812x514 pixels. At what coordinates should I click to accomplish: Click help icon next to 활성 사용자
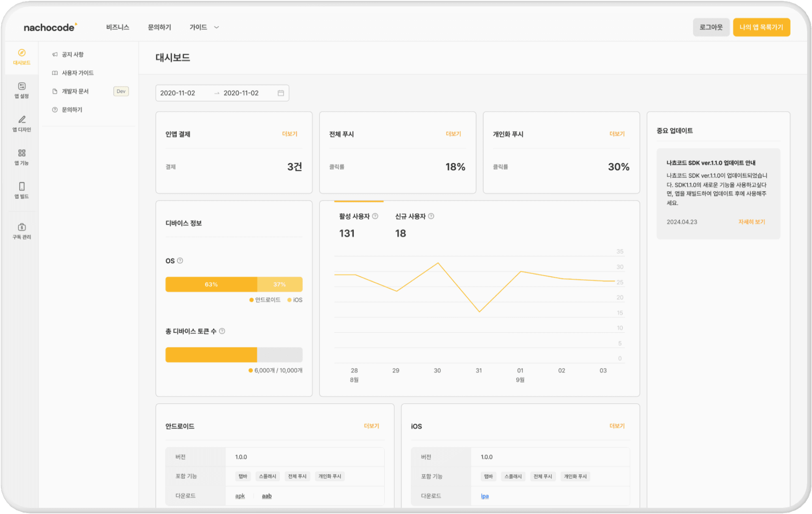(x=375, y=216)
